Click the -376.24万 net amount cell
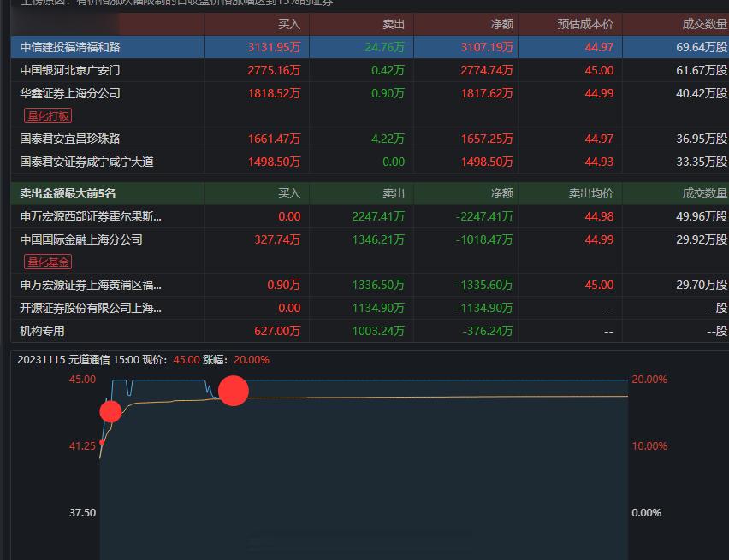 [488, 331]
